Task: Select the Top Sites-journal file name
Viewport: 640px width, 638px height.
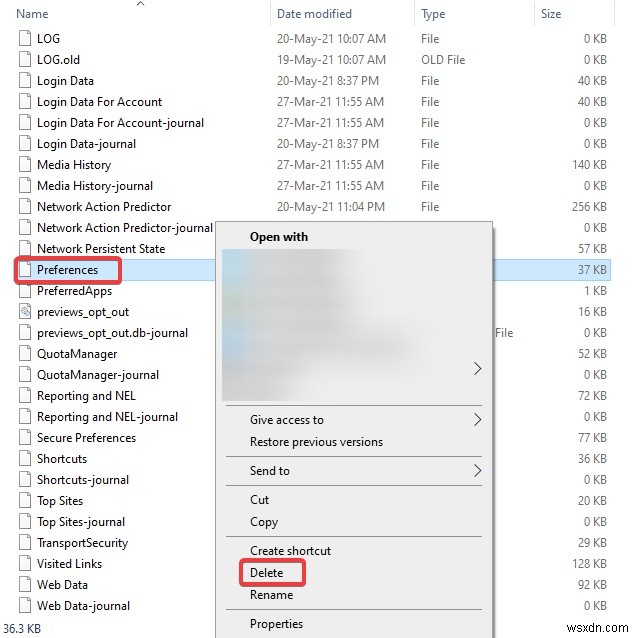Action: (x=81, y=522)
